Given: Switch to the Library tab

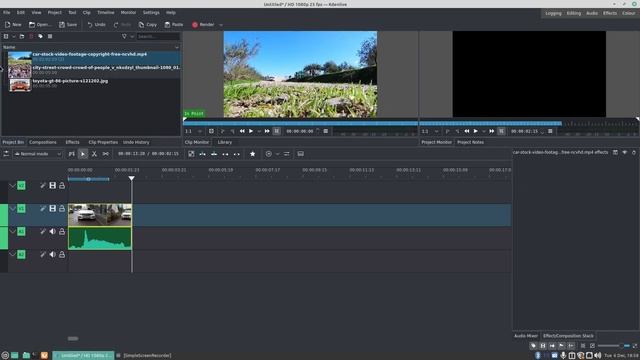Looking at the screenshot, I should pos(224,142).
